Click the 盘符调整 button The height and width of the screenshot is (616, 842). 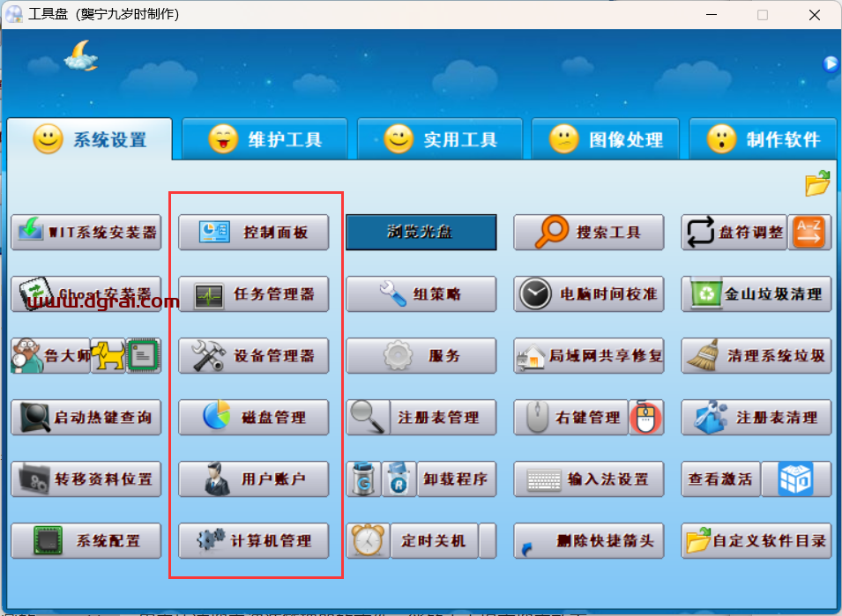[x=734, y=233]
